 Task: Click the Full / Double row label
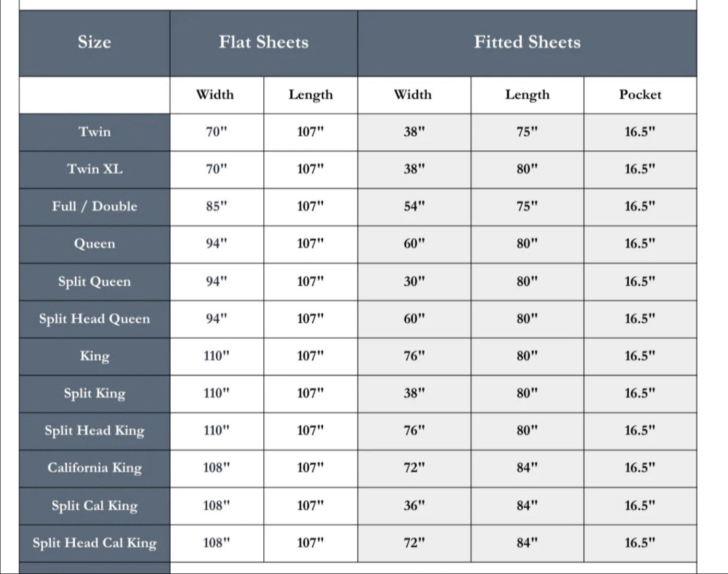tap(95, 206)
